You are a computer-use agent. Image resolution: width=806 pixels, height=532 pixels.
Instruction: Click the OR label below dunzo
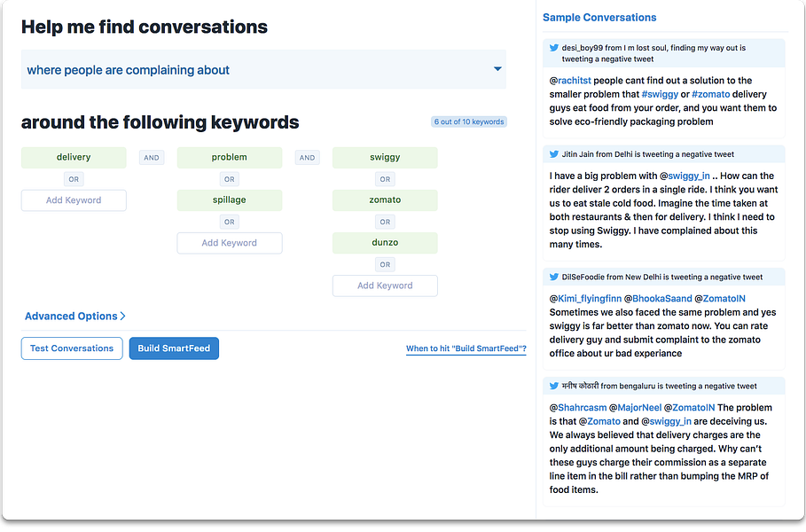(385, 265)
